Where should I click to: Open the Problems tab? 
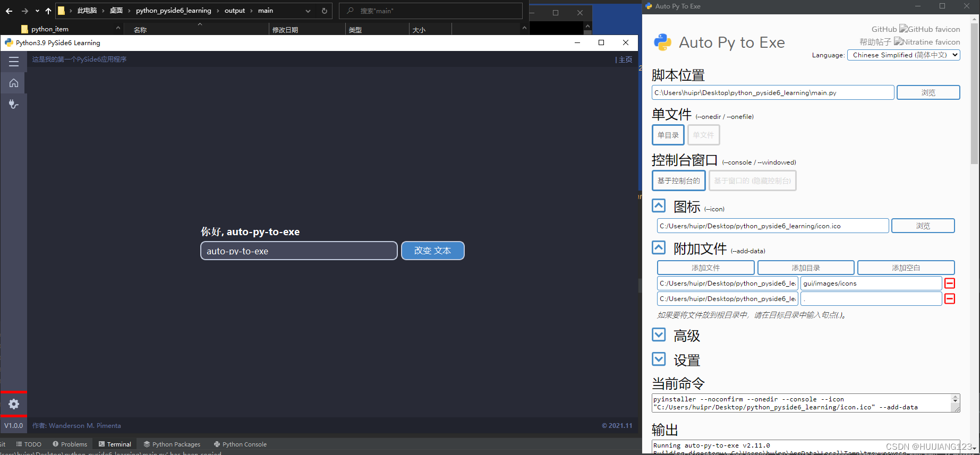[70, 444]
